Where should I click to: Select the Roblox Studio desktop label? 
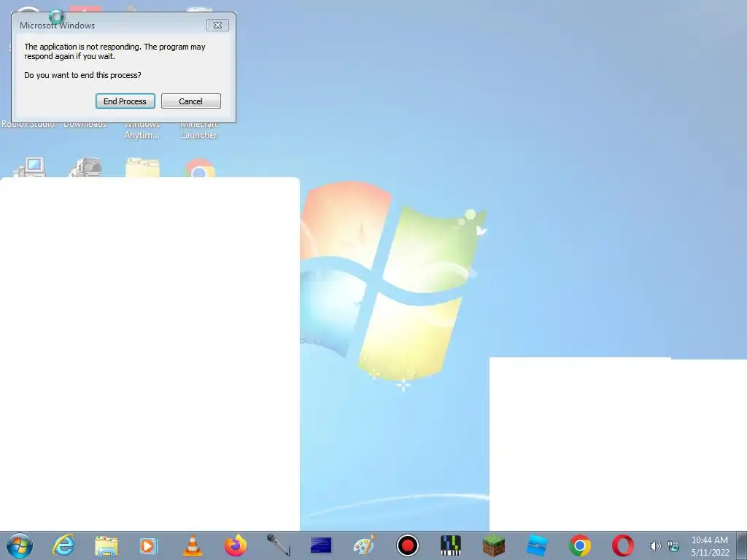click(28, 125)
